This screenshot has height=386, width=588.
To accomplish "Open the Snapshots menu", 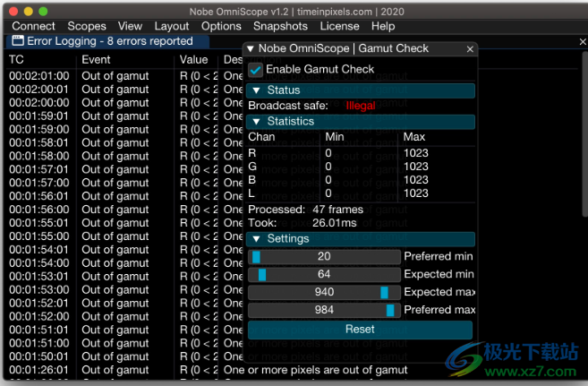I will [280, 26].
